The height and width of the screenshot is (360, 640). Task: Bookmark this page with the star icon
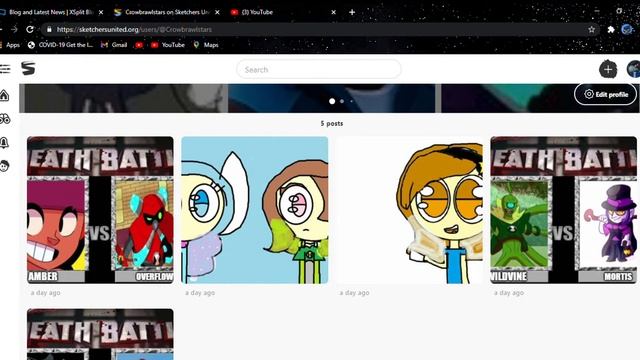591,29
